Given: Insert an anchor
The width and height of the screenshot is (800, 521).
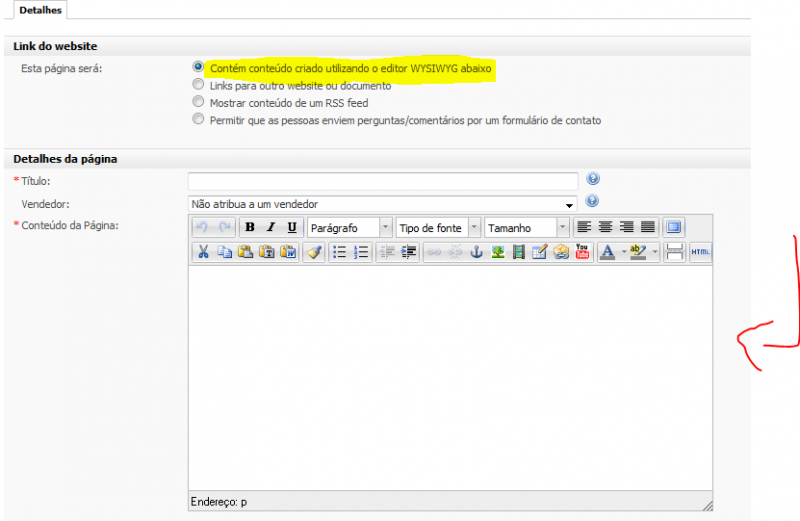Looking at the screenshot, I should tap(477, 252).
